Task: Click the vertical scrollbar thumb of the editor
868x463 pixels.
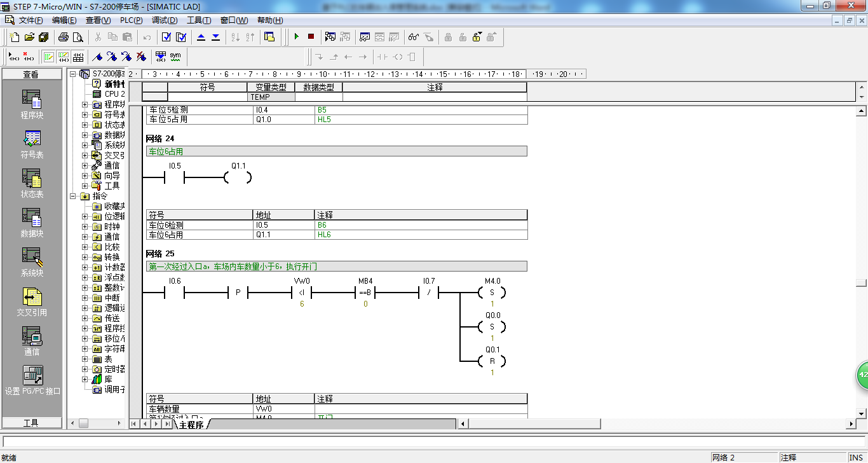Action: click(x=861, y=283)
